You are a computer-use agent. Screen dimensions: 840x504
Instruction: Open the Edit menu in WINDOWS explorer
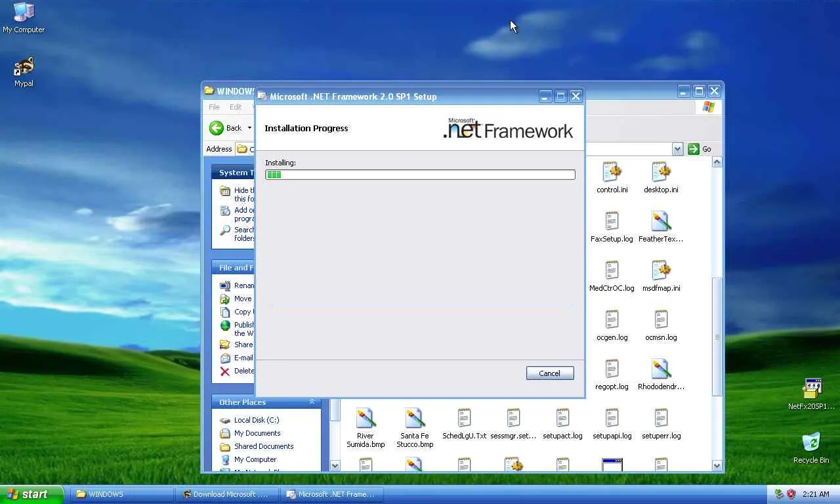tap(236, 107)
